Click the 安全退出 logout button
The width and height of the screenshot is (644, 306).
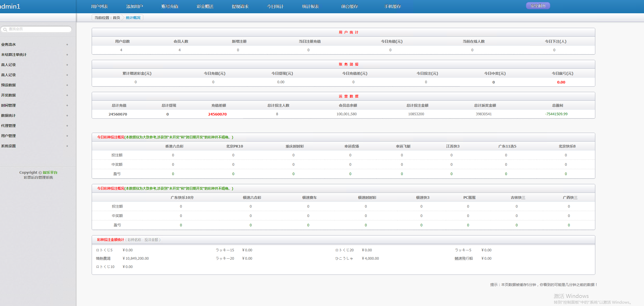(538, 6)
